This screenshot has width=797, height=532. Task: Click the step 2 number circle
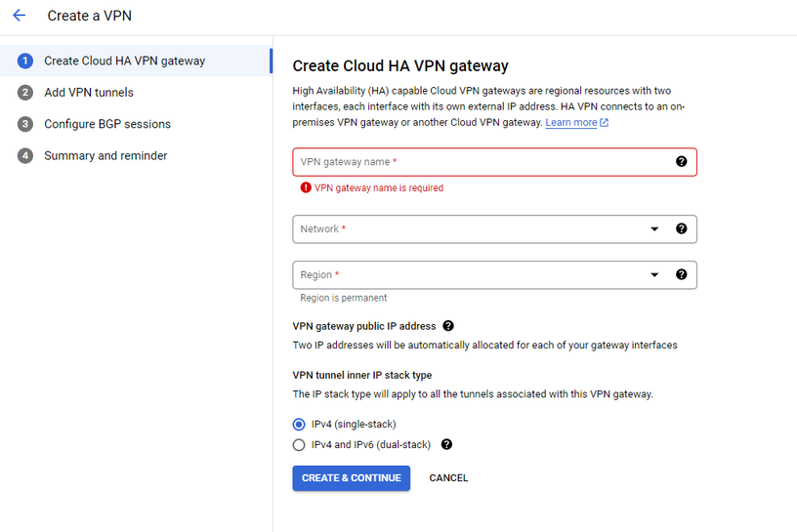coord(25,93)
